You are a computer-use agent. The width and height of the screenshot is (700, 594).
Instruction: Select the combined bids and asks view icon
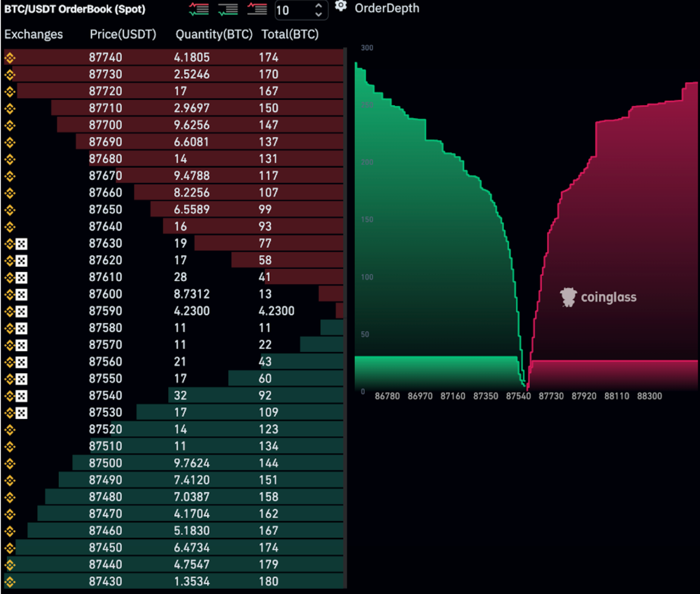tap(199, 9)
